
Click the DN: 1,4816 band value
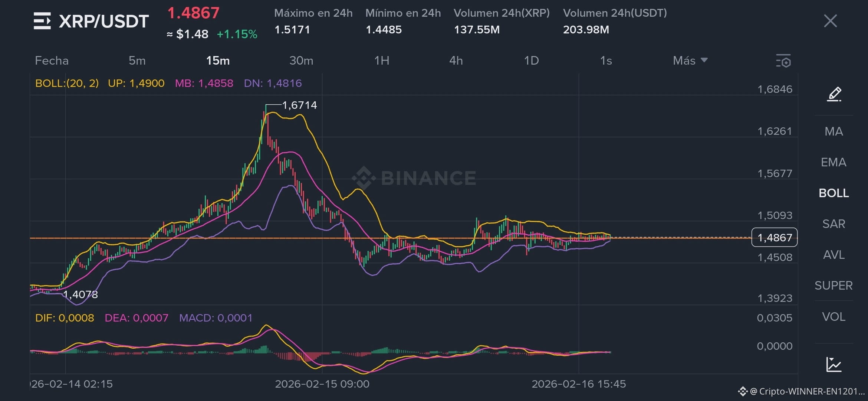pos(273,83)
